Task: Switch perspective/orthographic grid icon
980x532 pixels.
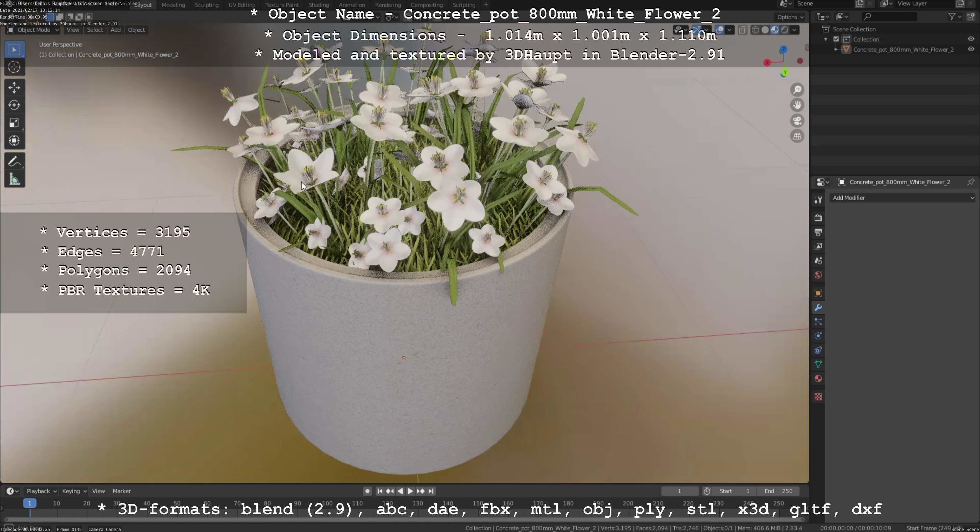Action: 797,136
